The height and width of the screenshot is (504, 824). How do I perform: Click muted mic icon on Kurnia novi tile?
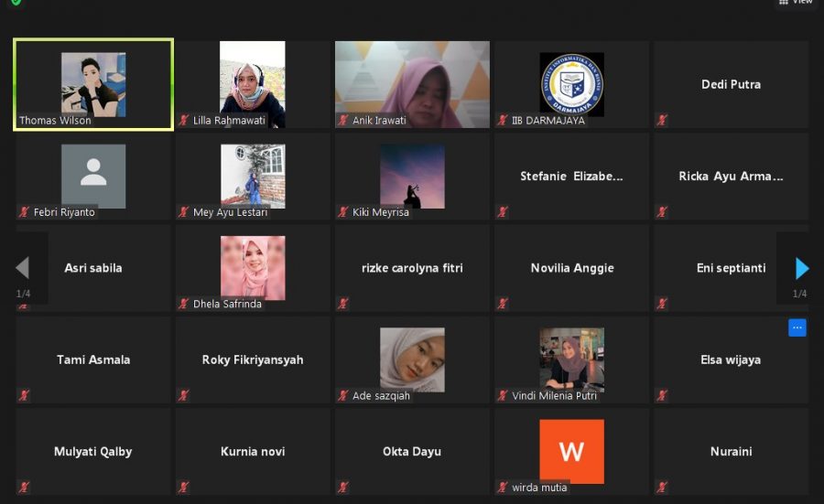pos(183,488)
